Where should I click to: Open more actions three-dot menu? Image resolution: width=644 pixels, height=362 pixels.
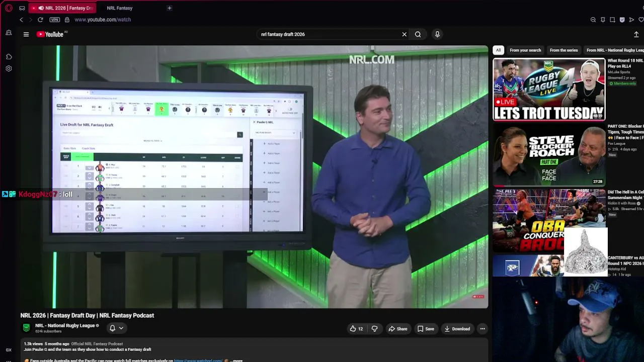click(482, 329)
